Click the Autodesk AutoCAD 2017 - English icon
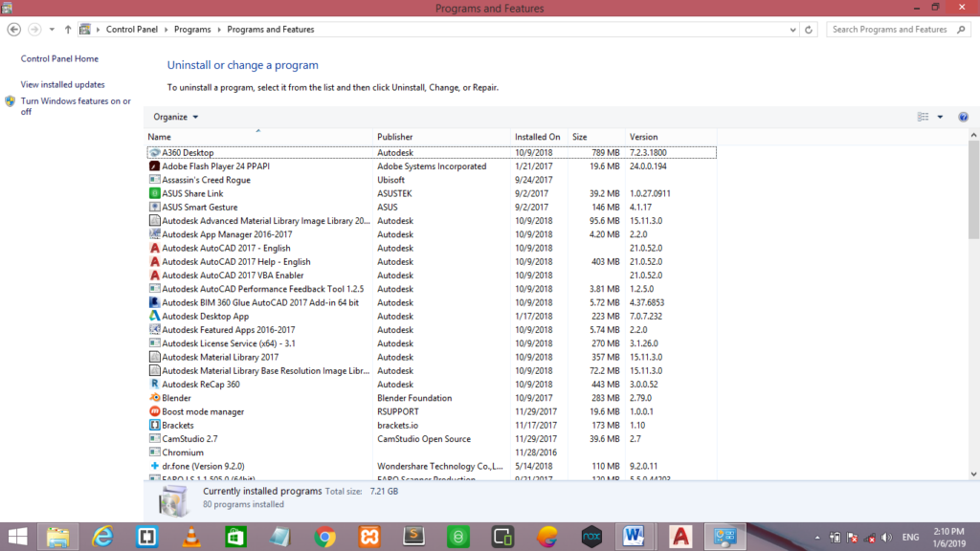 point(154,248)
